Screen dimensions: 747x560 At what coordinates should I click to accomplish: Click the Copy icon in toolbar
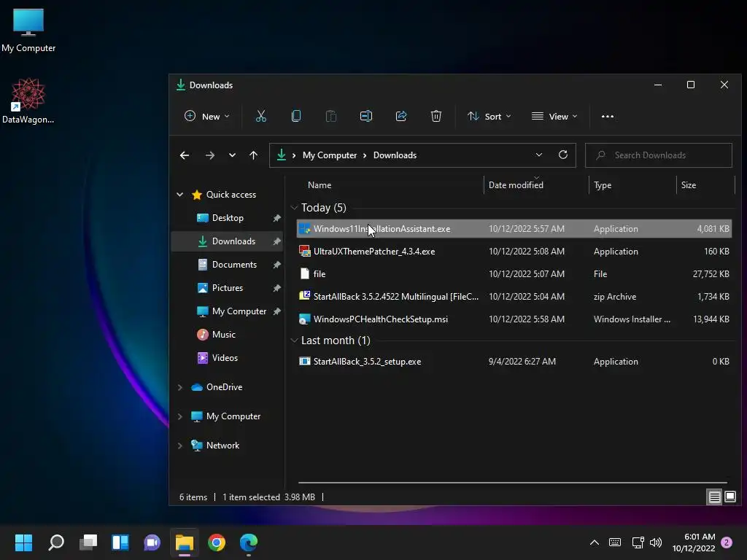coord(296,116)
